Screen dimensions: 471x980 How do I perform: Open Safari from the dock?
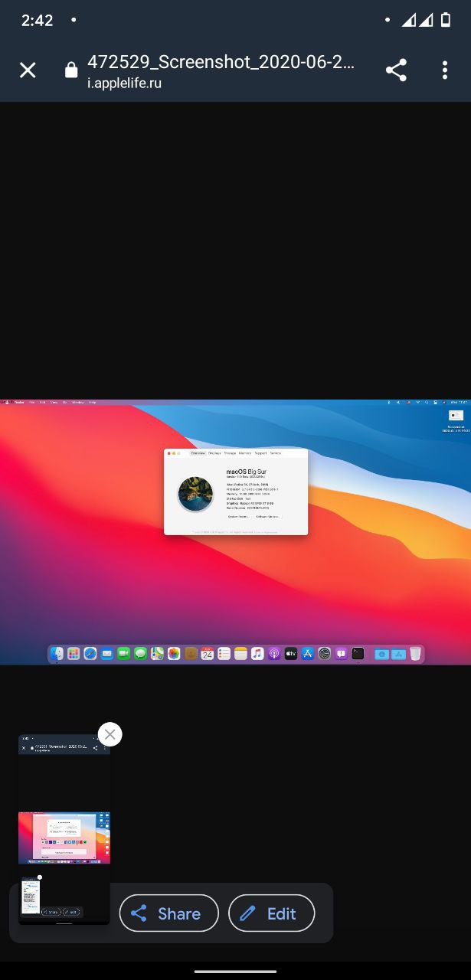point(90,654)
